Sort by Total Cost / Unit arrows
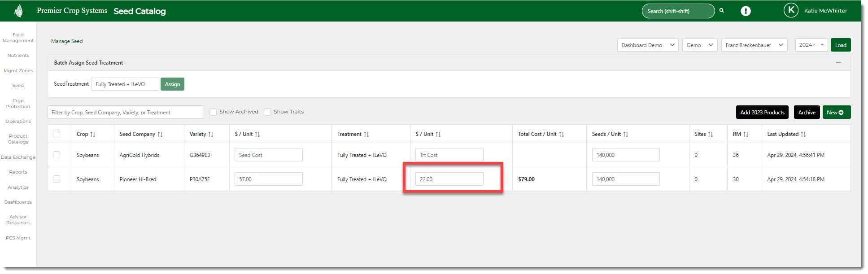 561,134
